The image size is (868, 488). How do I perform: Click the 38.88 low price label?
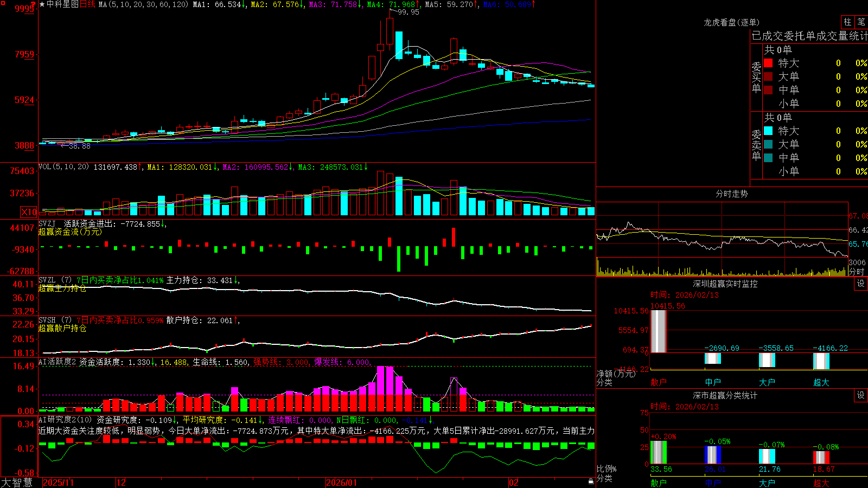[x=79, y=146]
